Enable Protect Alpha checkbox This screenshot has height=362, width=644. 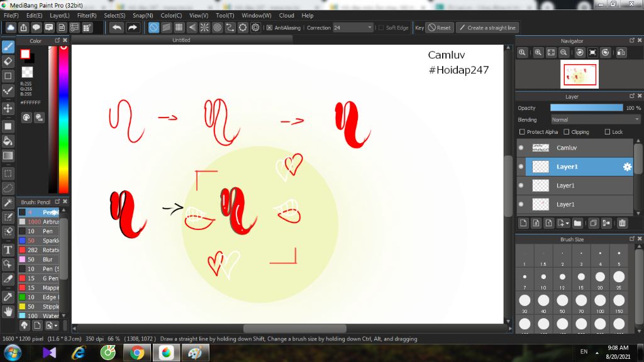(522, 132)
